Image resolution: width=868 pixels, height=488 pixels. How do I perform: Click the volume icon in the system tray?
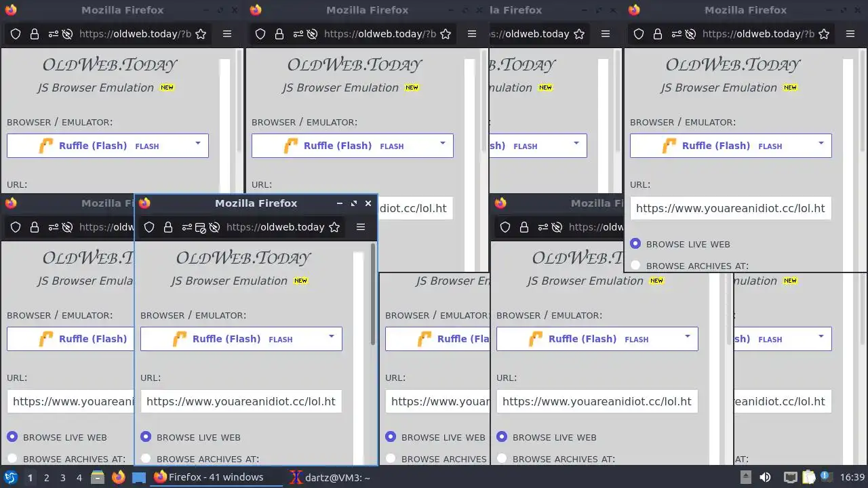[765, 477]
